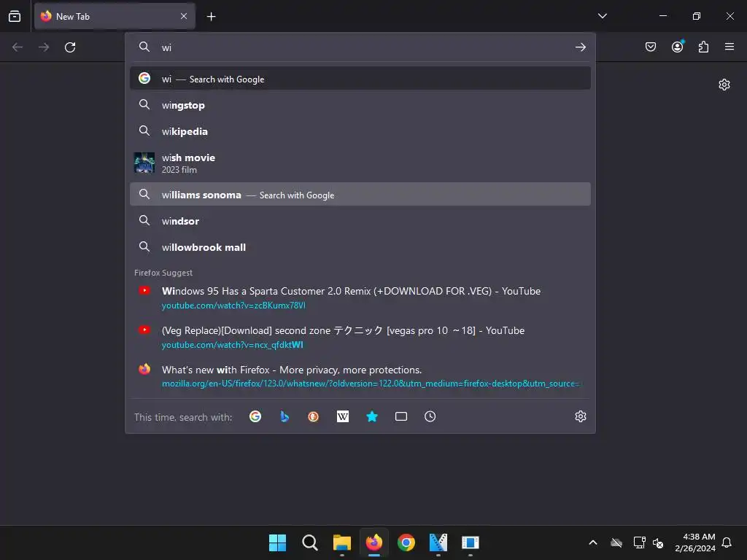The image size is (747, 560).
Task: Click the go arrow in address bar
Action: point(580,47)
